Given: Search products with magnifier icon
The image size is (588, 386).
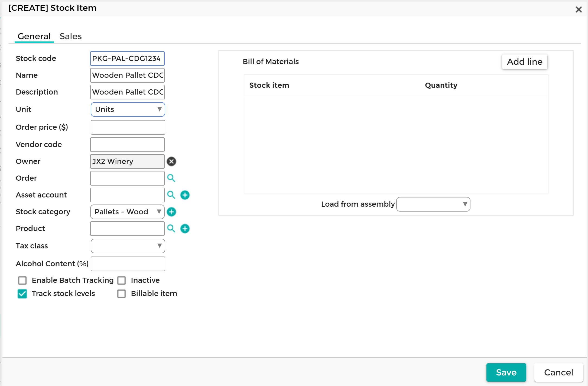Looking at the screenshot, I should [x=171, y=228].
